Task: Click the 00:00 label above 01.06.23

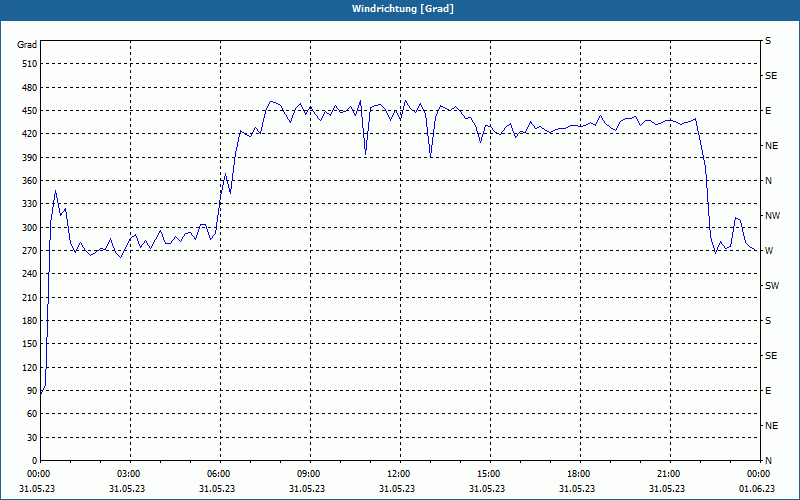Action: click(x=758, y=474)
